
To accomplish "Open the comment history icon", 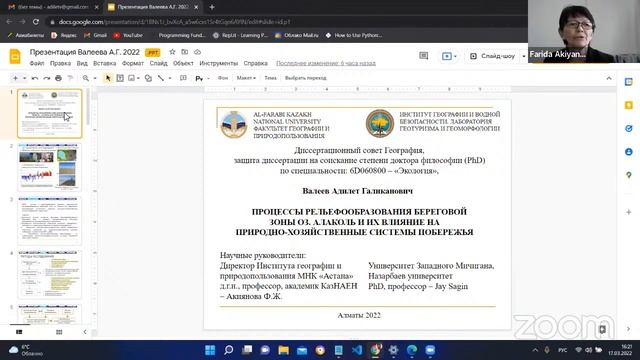I will tap(424, 56).
